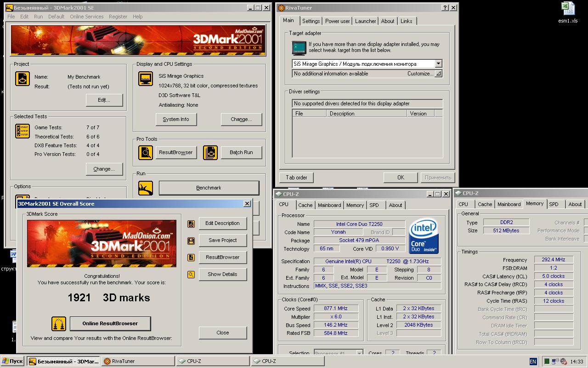The height and width of the screenshot is (368, 588).
Task: Click the Core Speed 877.1 MHz field
Action: (337, 309)
